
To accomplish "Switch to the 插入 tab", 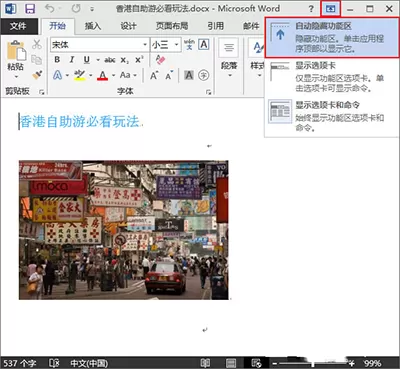I will tap(93, 26).
